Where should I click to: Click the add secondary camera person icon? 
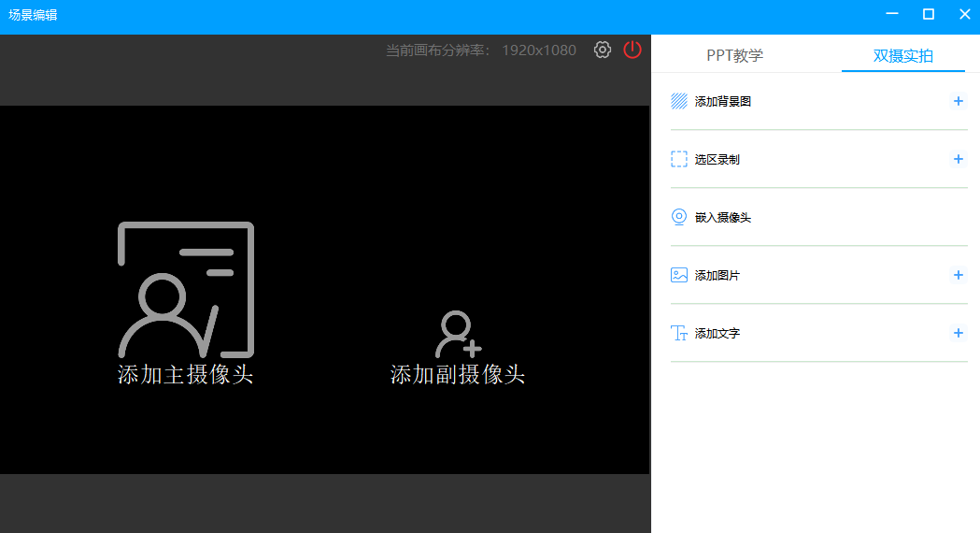coord(458,334)
